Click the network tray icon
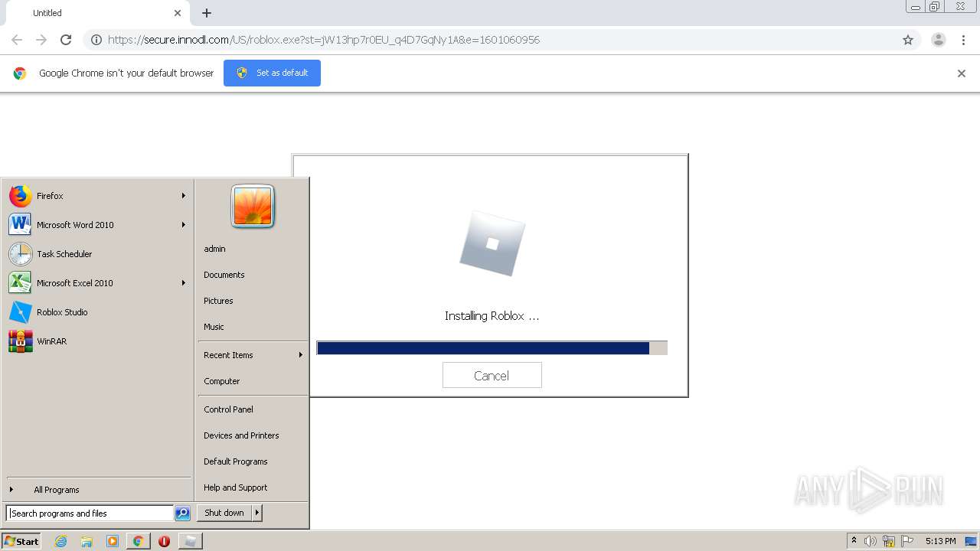 pos(889,541)
